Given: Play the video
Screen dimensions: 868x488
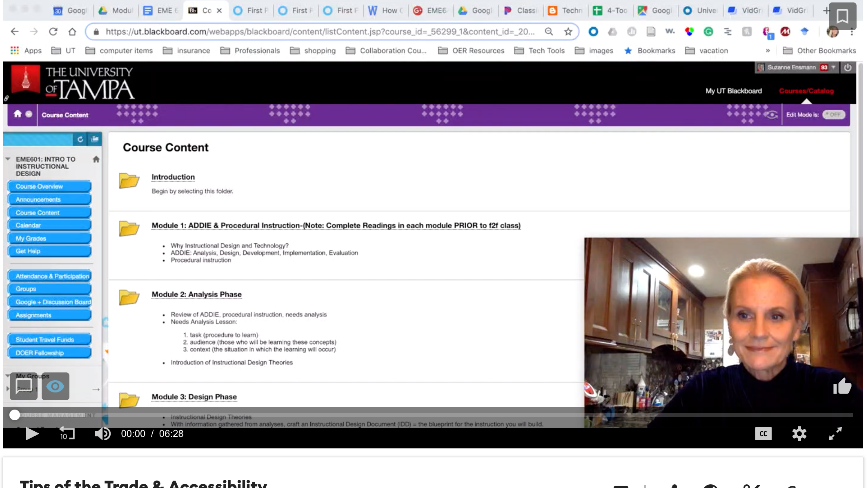Looking at the screenshot, I should [32, 434].
